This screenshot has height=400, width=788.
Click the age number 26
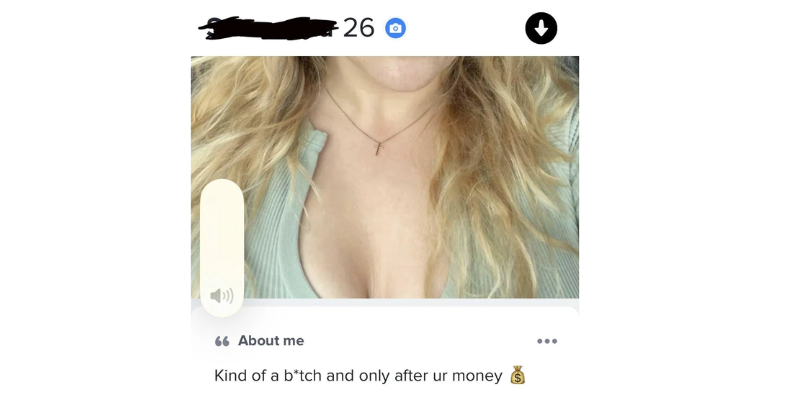359,28
